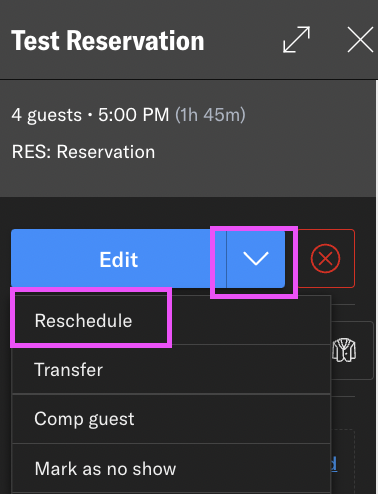378x494 pixels.
Task: Click the RES: Reservation type label
Action: tap(83, 152)
